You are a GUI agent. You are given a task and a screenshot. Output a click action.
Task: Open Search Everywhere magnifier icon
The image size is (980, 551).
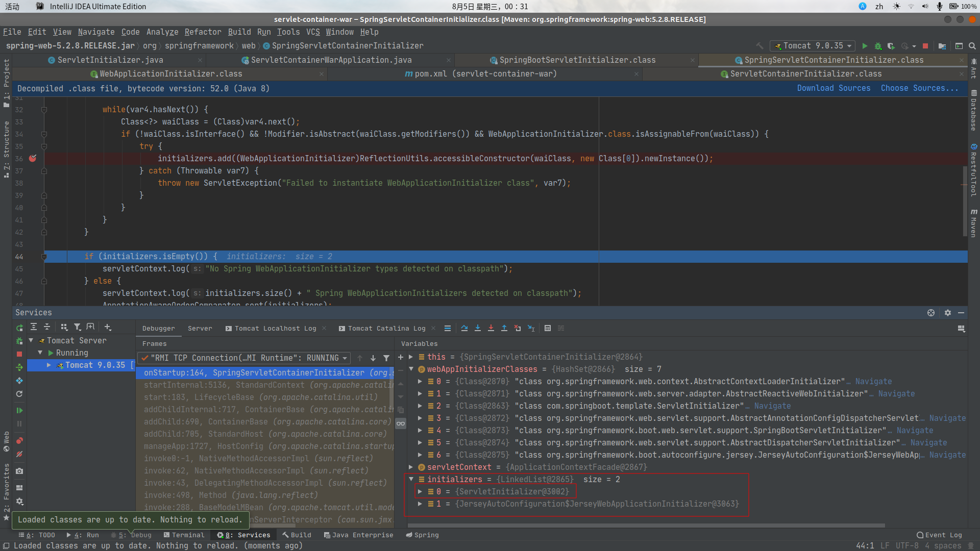[x=972, y=46]
